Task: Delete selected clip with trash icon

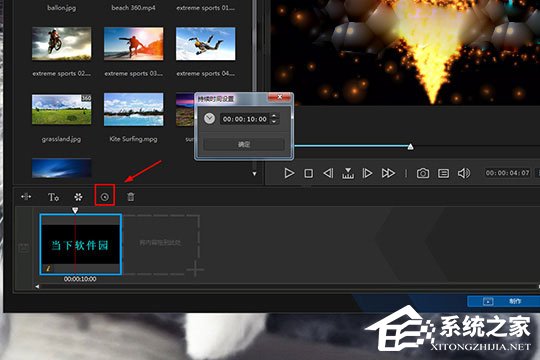Action: click(x=131, y=197)
